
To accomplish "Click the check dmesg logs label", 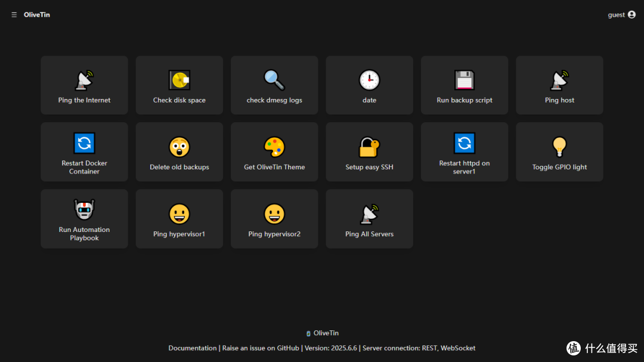I will (274, 100).
